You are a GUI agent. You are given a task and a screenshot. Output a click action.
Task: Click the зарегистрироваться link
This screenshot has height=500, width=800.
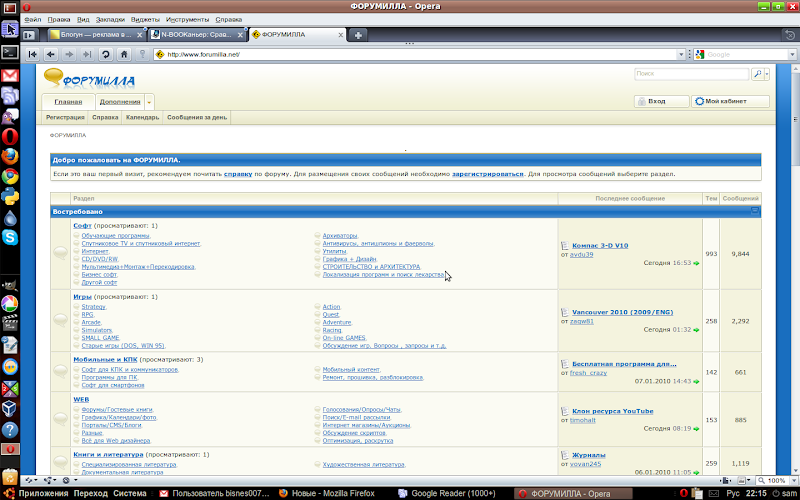[x=488, y=174]
